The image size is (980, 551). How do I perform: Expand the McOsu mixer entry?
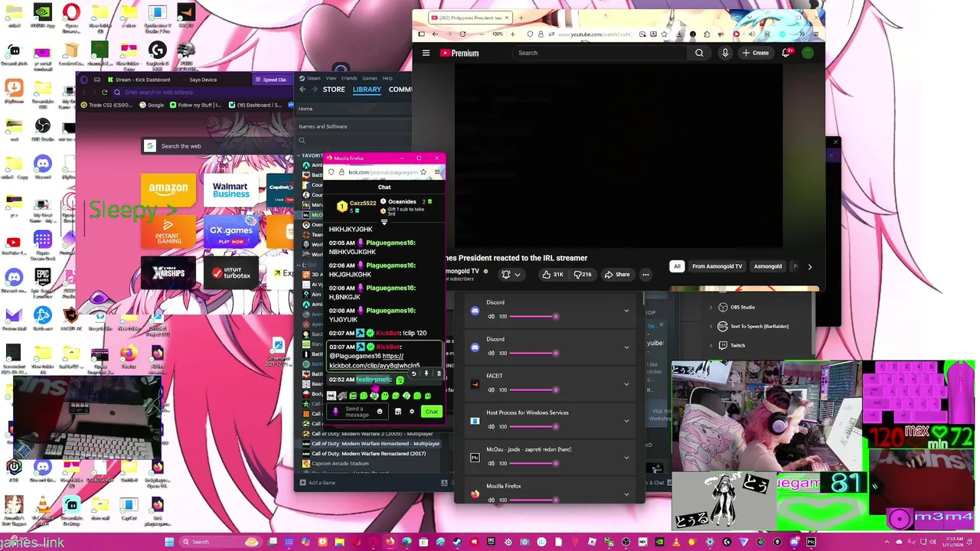[x=626, y=458]
